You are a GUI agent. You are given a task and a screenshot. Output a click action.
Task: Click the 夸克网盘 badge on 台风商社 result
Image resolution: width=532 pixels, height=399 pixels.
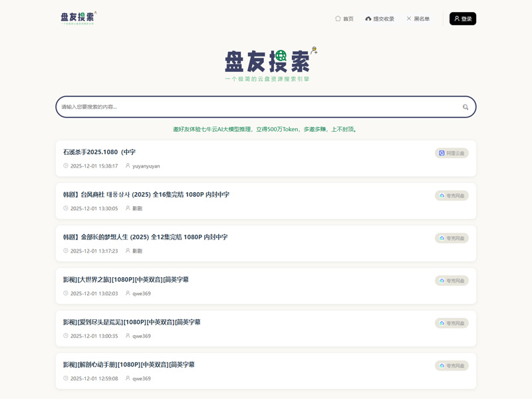[452, 196]
